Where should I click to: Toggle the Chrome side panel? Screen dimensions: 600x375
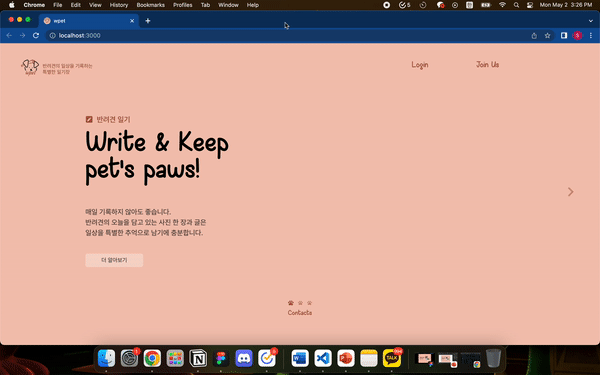point(564,36)
